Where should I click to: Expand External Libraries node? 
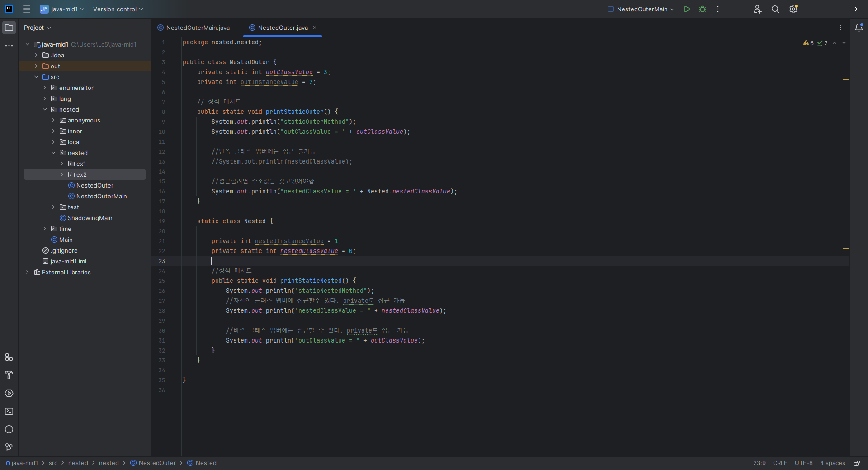pos(28,272)
